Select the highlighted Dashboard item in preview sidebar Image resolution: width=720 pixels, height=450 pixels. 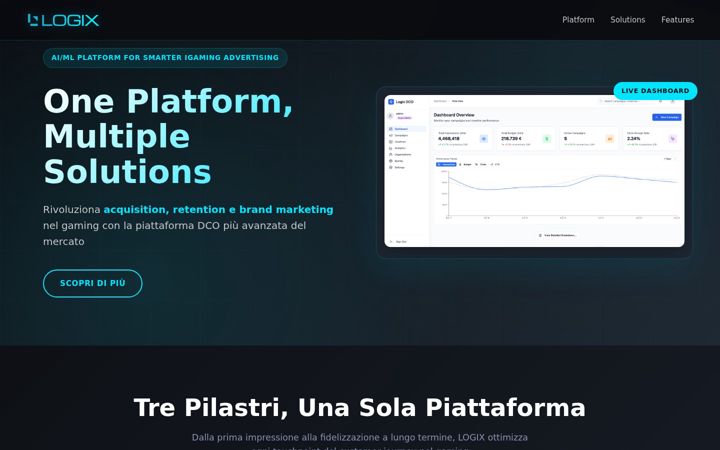(406, 129)
